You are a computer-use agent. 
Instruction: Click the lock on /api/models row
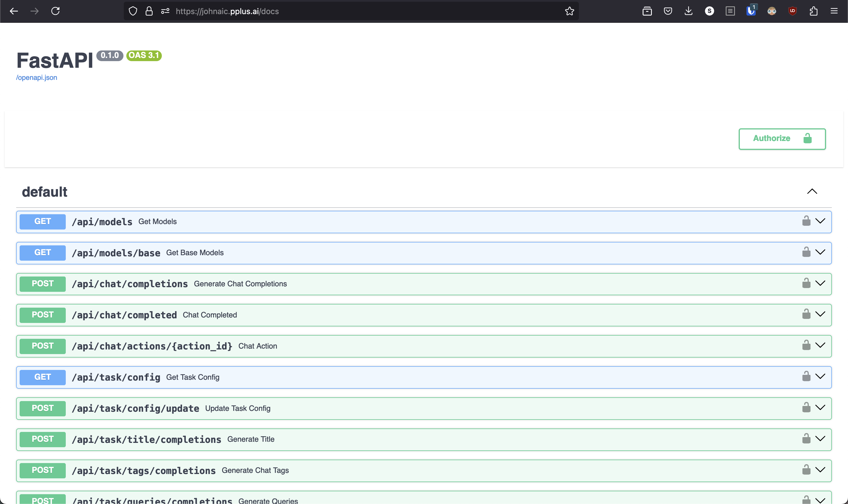point(806,221)
